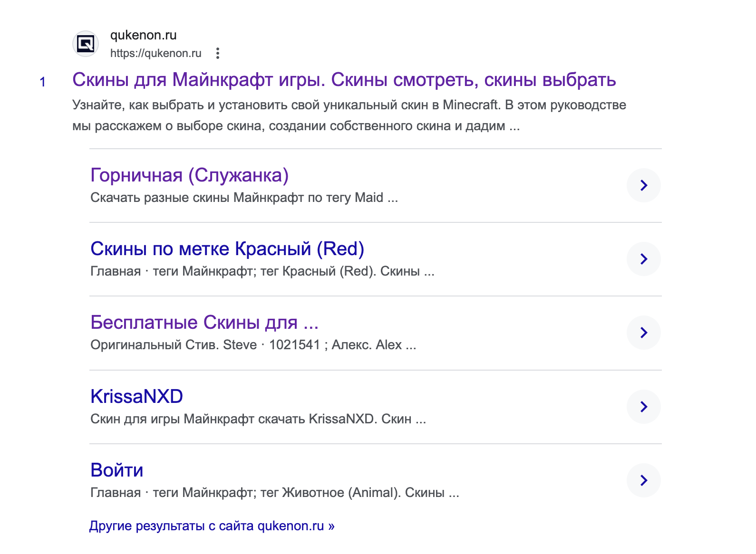This screenshot has width=756, height=554.
Task: Click the chevron arrow in the Горничная row
Action: pos(644,185)
